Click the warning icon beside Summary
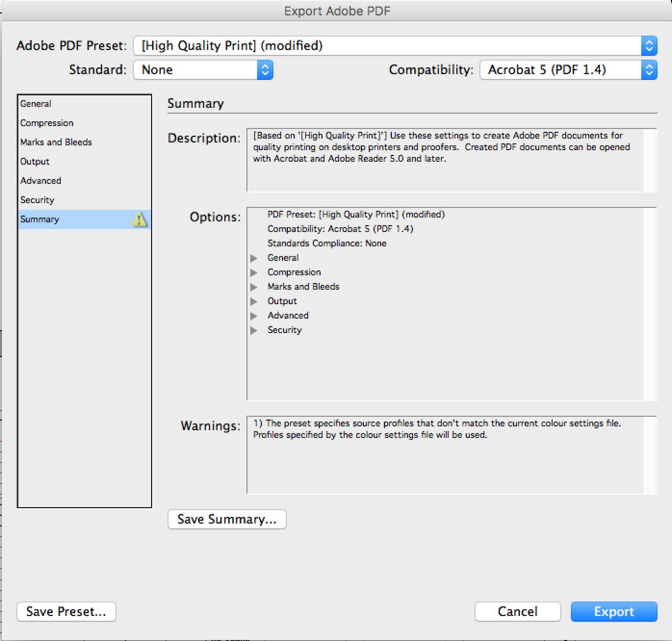This screenshot has width=672, height=641. click(140, 220)
